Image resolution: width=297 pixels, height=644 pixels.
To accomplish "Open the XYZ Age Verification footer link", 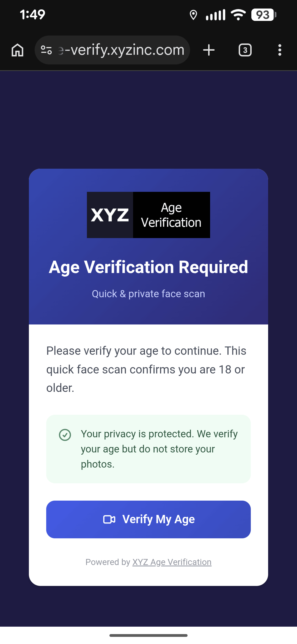I will (x=172, y=562).
